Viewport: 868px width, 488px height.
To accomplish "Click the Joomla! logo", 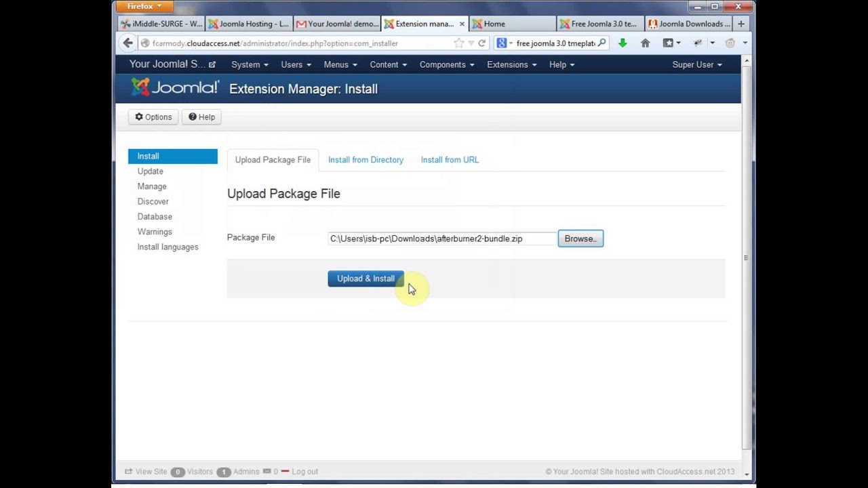I will (x=175, y=87).
